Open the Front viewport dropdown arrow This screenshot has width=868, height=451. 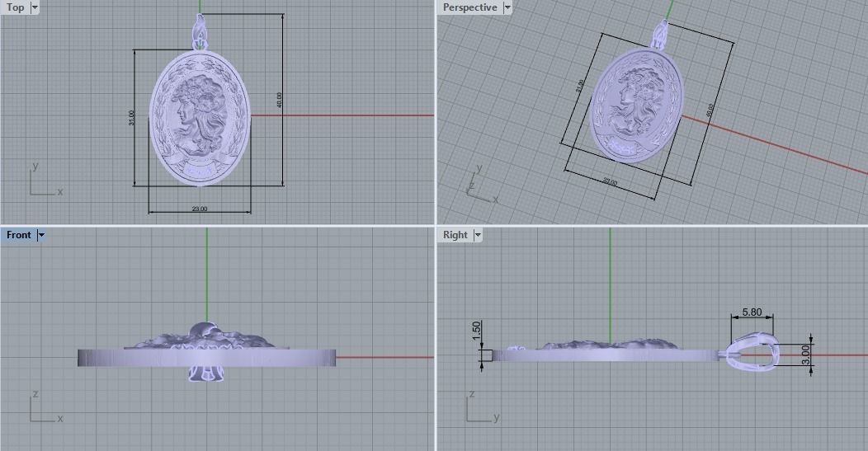[41, 235]
